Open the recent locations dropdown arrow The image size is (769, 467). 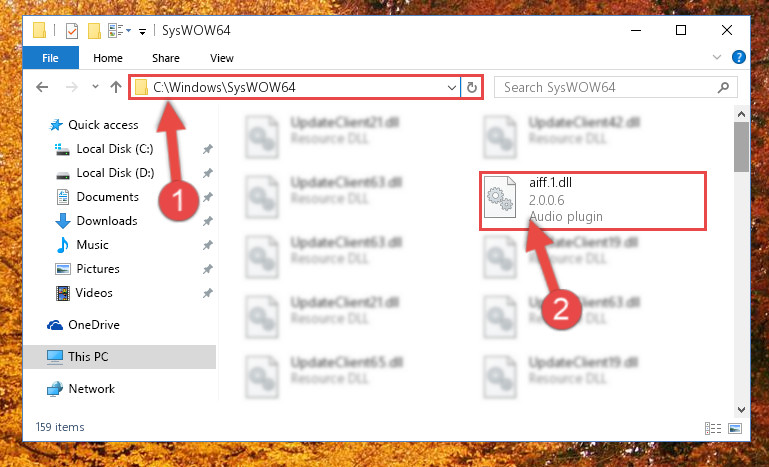[x=95, y=87]
